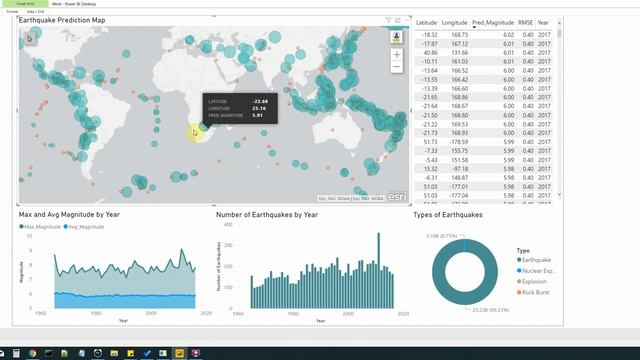640x360 pixels.
Task: Click longitude cell -178.59
Action: [458, 142]
